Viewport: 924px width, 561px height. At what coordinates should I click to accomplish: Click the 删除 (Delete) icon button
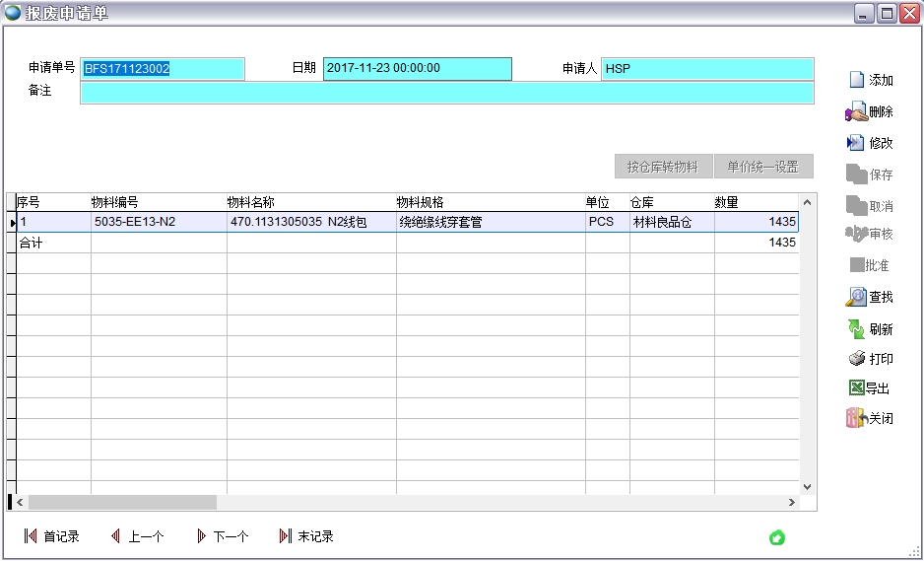(x=870, y=111)
